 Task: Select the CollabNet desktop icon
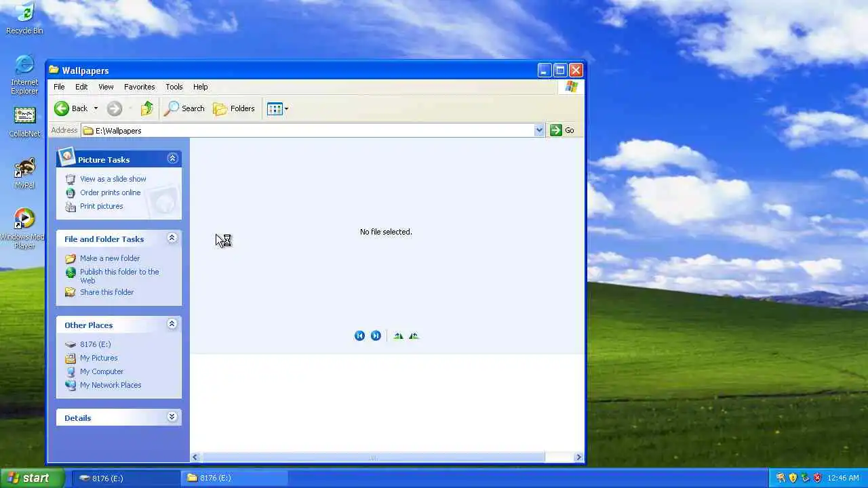point(24,121)
